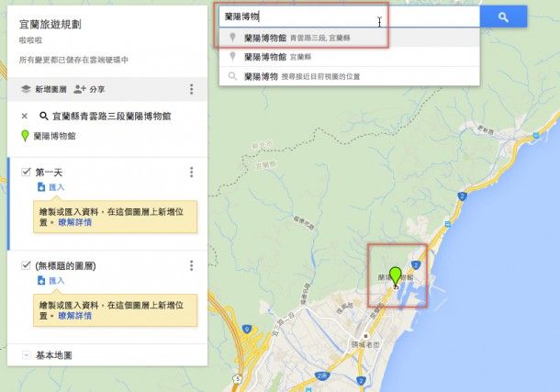
Task: Click the route 9 highway shield on the map
Action: [x=246, y=329]
